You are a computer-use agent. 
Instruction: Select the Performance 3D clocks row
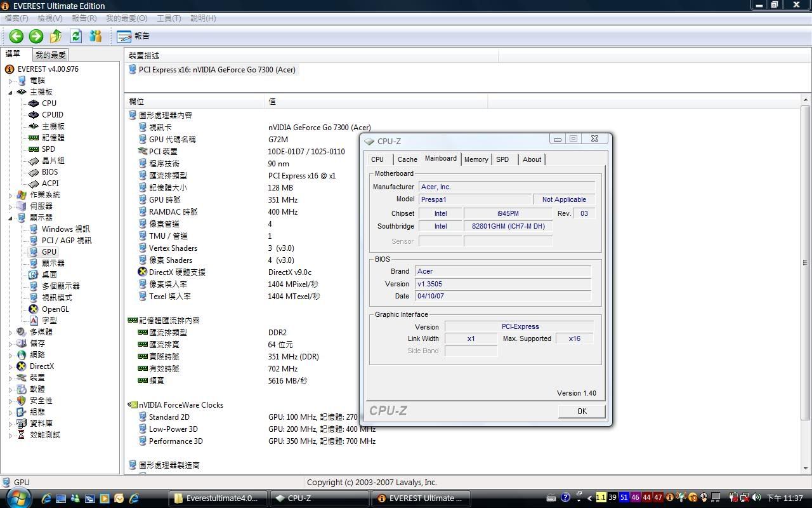click(176, 441)
